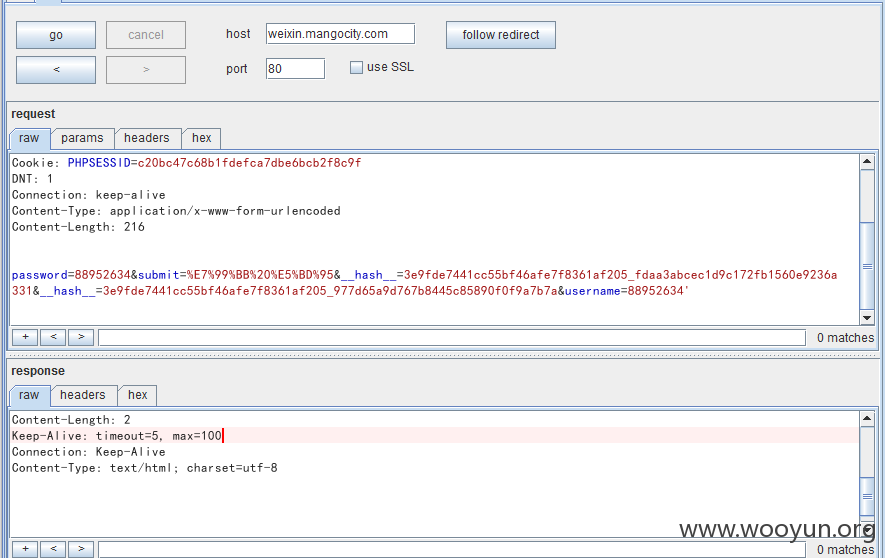The image size is (885, 558).
Task: Click the response pane scroll-up arrow
Action: [x=867, y=419]
